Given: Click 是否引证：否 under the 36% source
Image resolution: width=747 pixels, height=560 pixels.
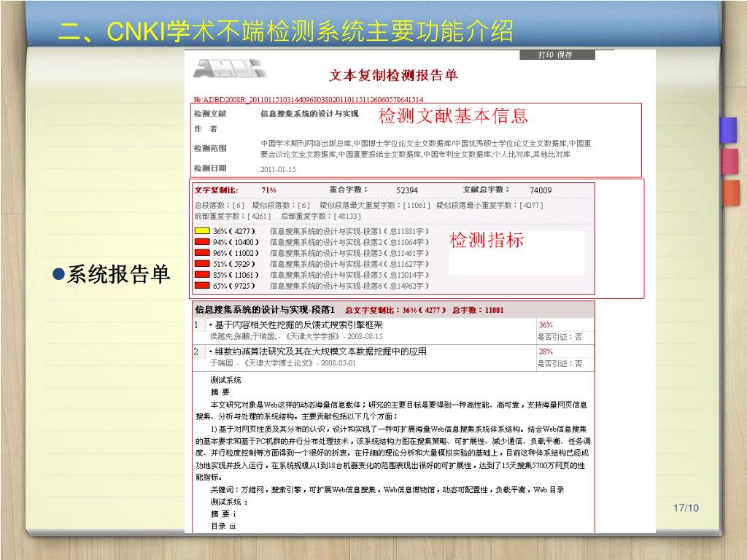Looking at the screenshot, I should 560,337.
